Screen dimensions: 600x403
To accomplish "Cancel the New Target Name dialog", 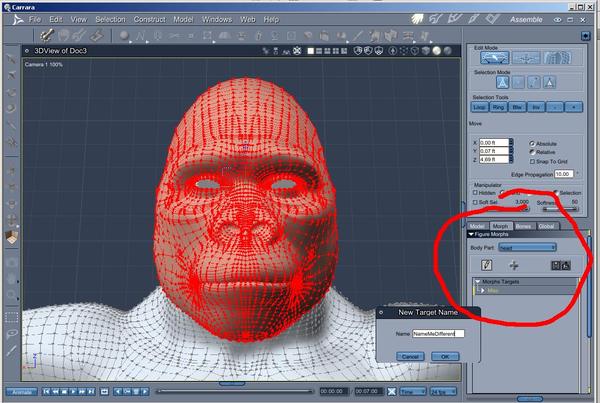I will pyautogui.click(x=410, y=357).
